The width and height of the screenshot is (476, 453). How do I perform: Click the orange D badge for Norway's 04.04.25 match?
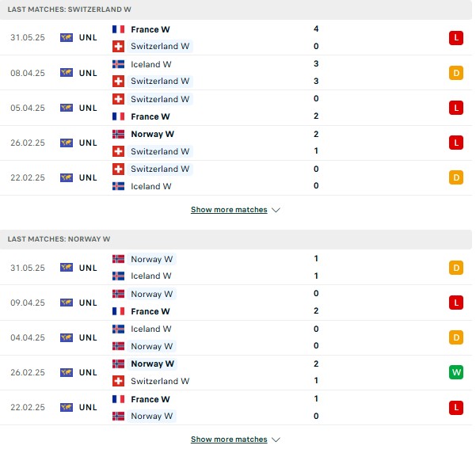(x=456, y=337)
